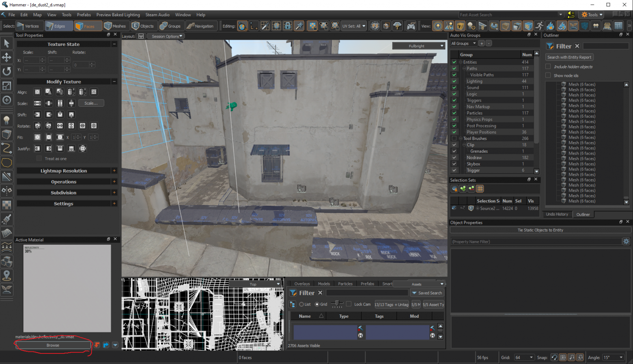Select the Pivot tool

point(7,100)
